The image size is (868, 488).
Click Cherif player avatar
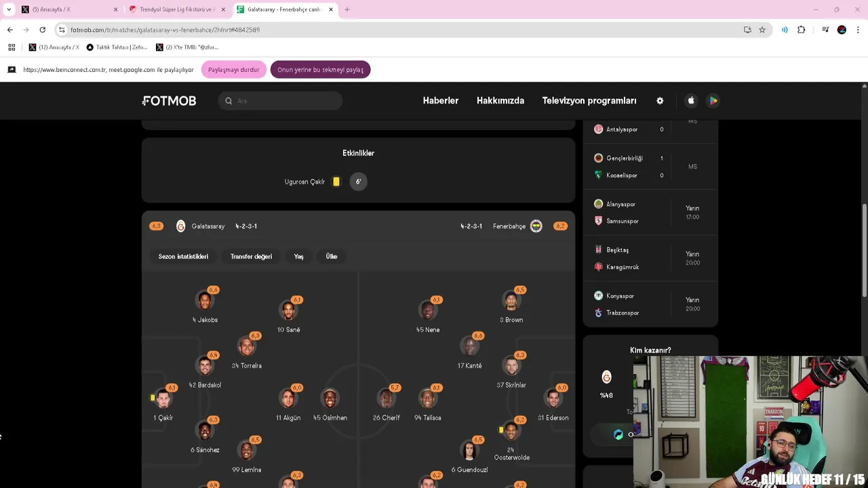point(387,399)
